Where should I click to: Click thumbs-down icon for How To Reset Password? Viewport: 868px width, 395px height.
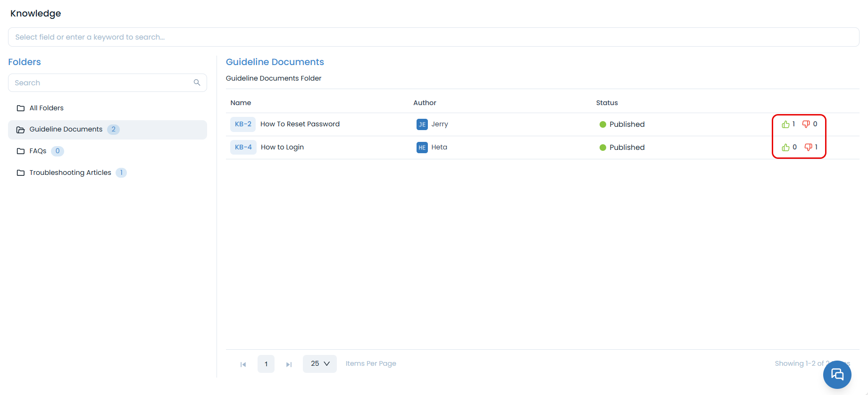[x=806, y=124]
